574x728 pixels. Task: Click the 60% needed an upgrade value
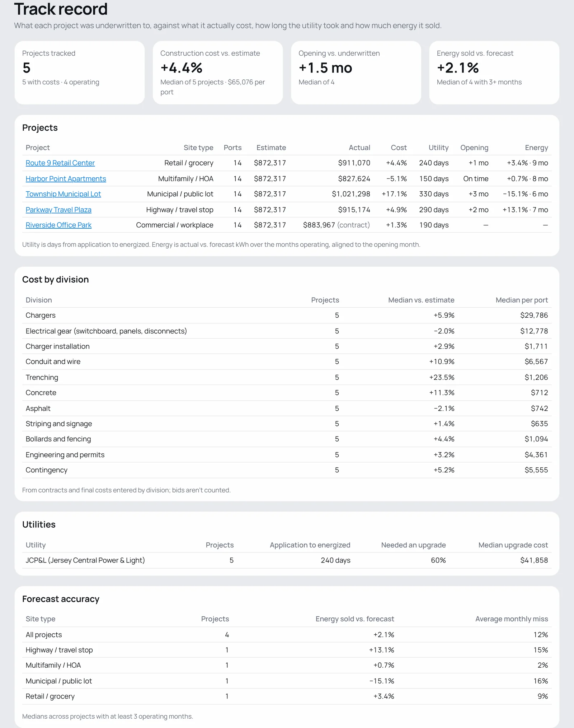click(438, 560)
